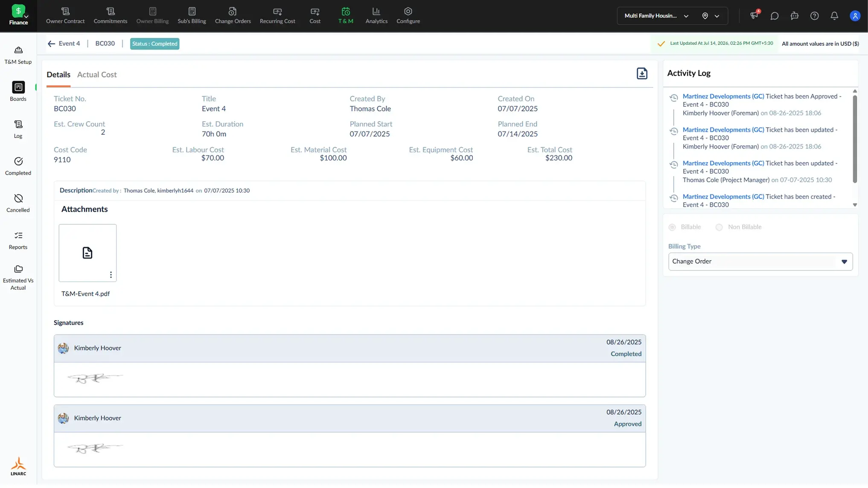Image resolution: width=868 pixels, height=488 pixels.
Task: Select the Non Billable radio button
Action: point(719,227)
